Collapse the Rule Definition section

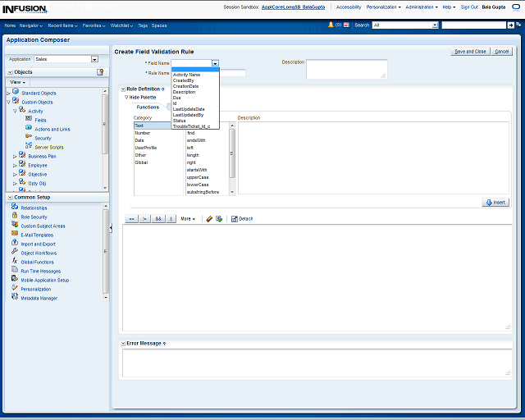pos(123,89)
